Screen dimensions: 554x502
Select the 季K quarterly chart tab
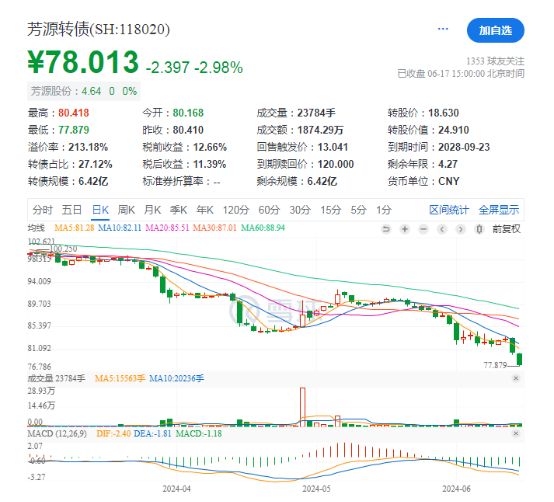(x=179, y=210)
